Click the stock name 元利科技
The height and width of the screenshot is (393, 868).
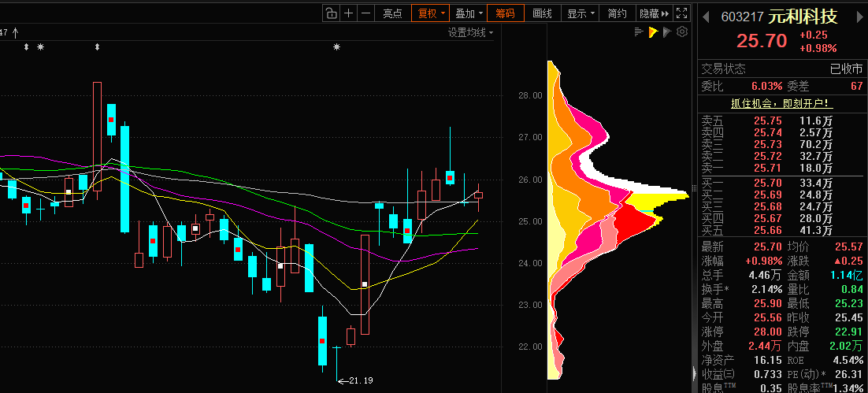(x=802, y=17)
